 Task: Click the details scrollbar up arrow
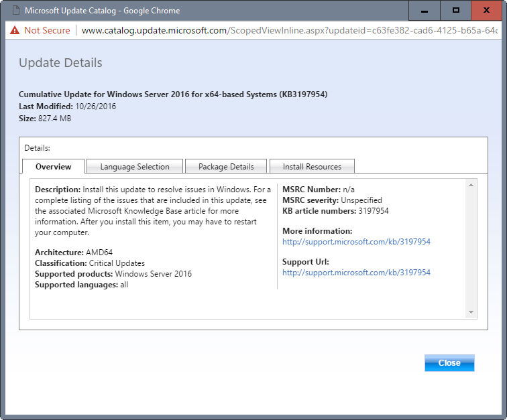coord(471,185)
